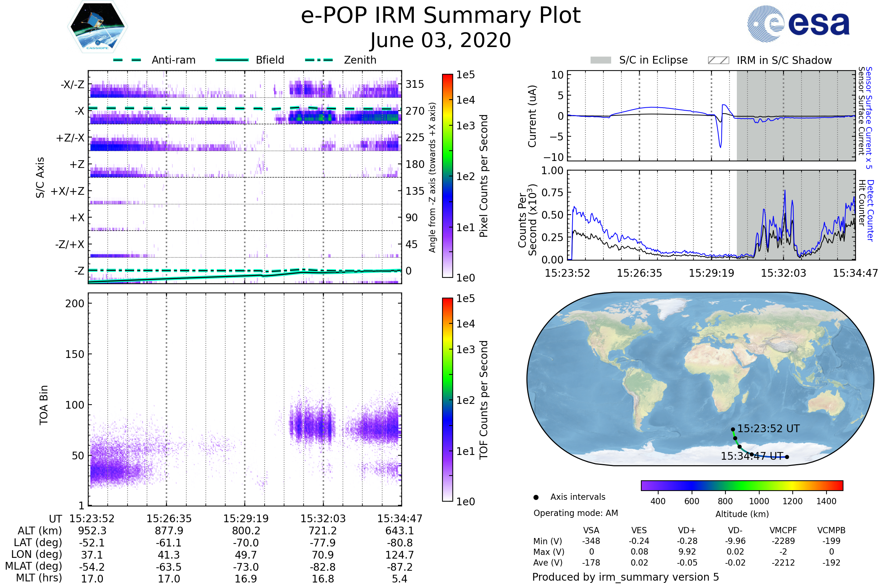Click the Axis intervals black dot marker
Image resolution: width=882 pixels, height=588 pixels.
(x=536, y=497)
